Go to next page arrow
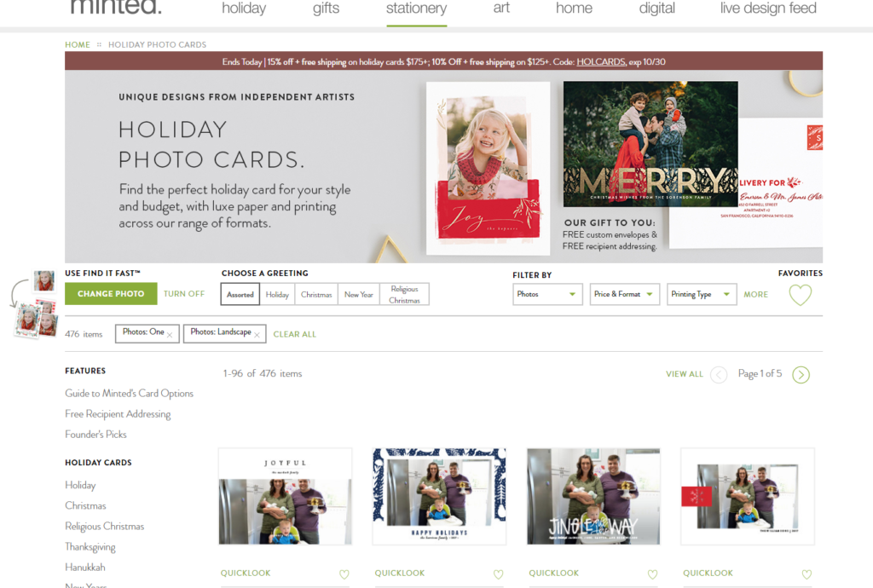 tap(801, 375)
